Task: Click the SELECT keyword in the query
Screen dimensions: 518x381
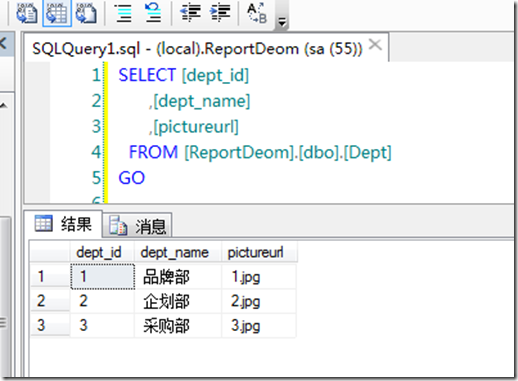Action: pos(147,75)
